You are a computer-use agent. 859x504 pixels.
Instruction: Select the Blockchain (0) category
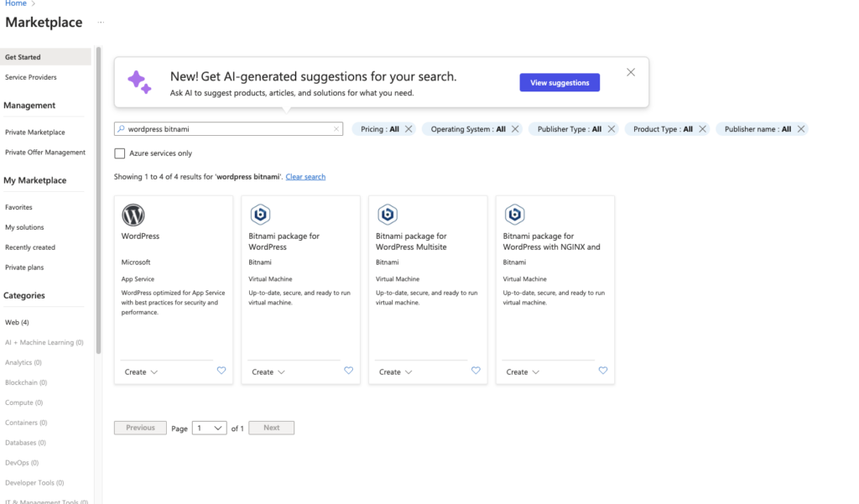coord(26,382)
